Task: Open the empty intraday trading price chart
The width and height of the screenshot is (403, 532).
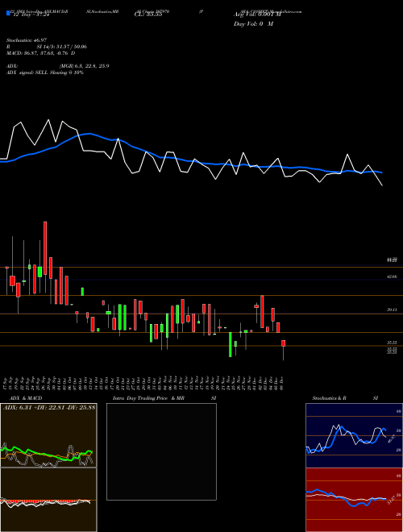Action: pyautogui.click(x=161, y=451)
